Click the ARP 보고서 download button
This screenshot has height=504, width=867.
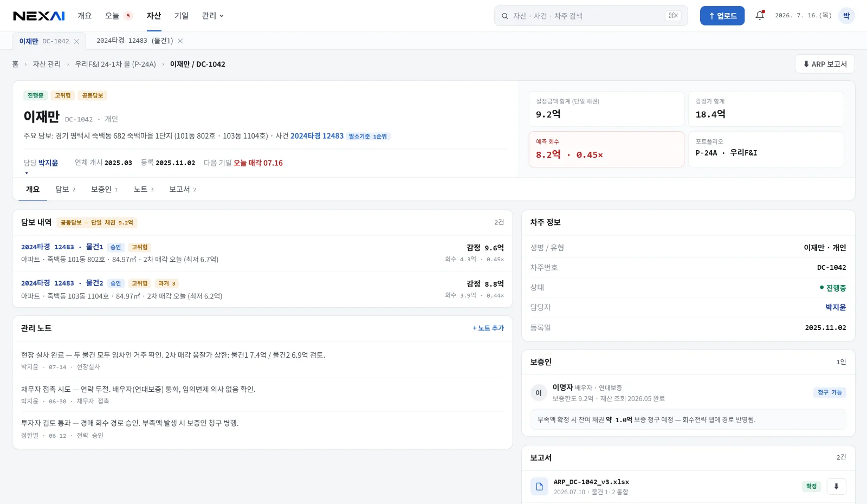point(825,64)
